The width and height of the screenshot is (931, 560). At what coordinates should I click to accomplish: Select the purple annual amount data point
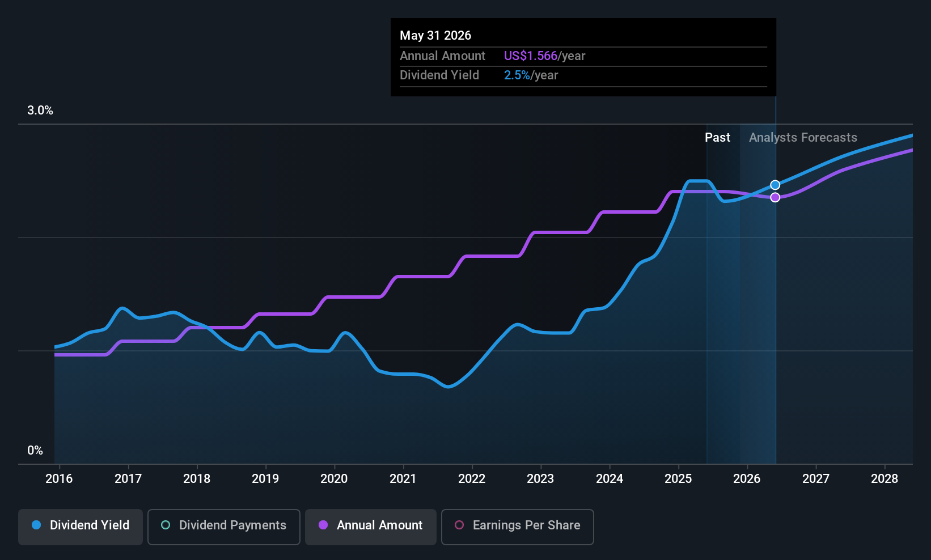pyautogui.click(x=775, y=197)
